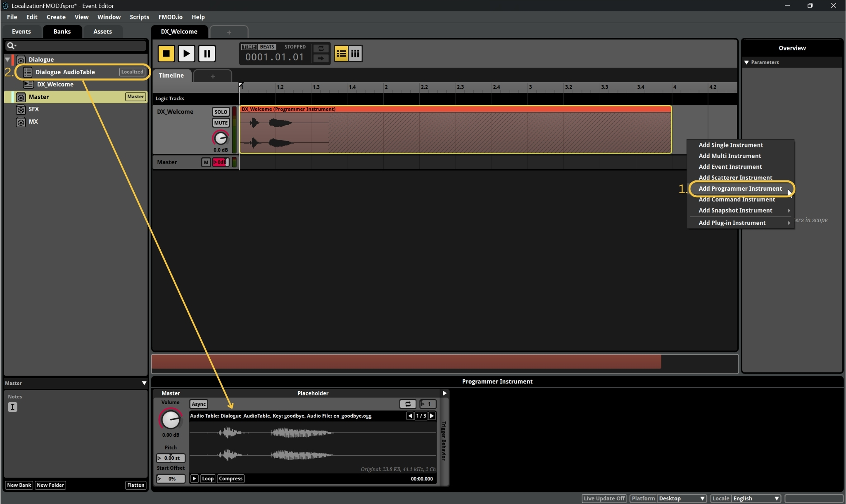Create a New Folder

click(50, 485)
